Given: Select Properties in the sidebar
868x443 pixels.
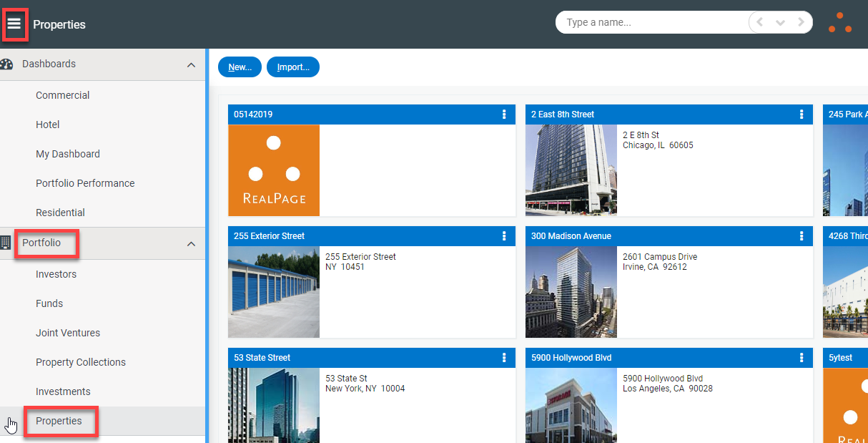Looking at the screenshot, I should click(x=59, y=421).
